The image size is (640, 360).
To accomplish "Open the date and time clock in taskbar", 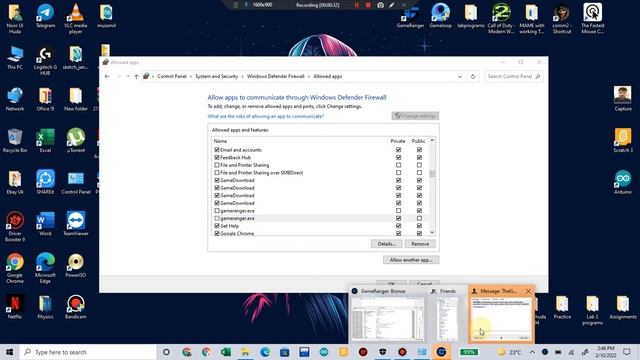I will 606,352.
